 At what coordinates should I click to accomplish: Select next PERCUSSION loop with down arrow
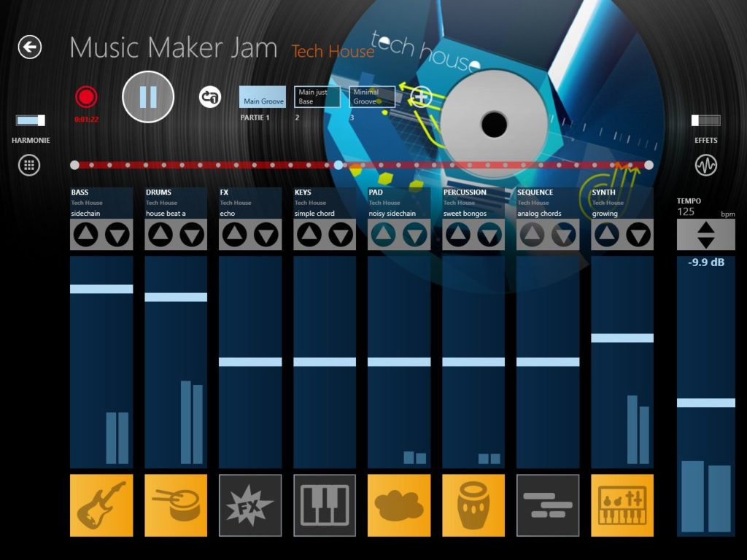pos(489,235)
